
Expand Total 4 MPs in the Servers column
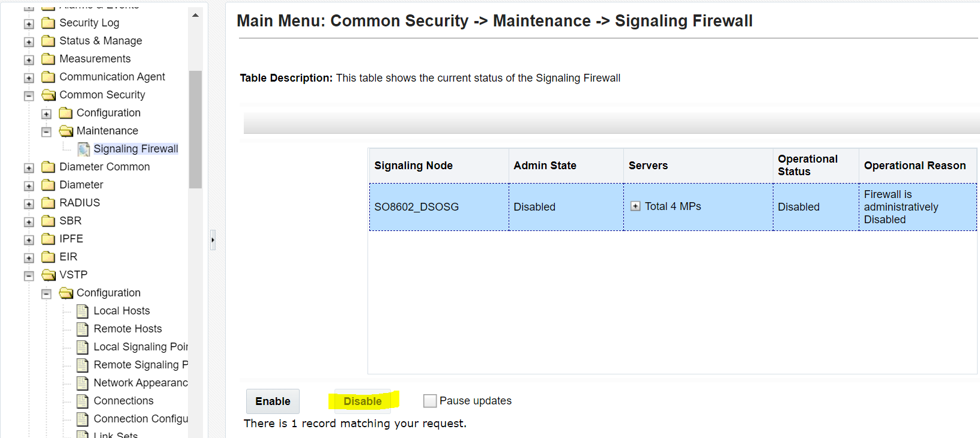click(x=636, y=205)
